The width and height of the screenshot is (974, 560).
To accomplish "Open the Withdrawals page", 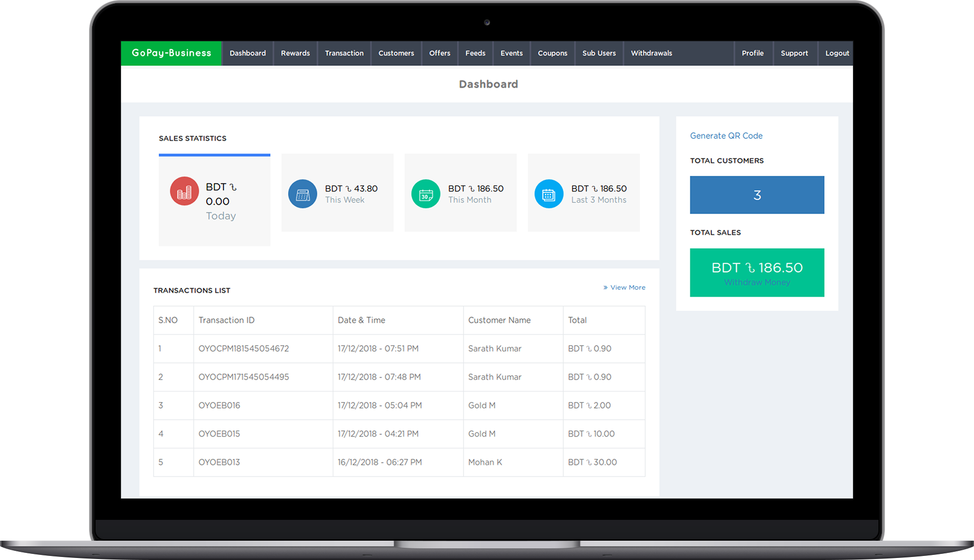I will (x=651, y=53).
